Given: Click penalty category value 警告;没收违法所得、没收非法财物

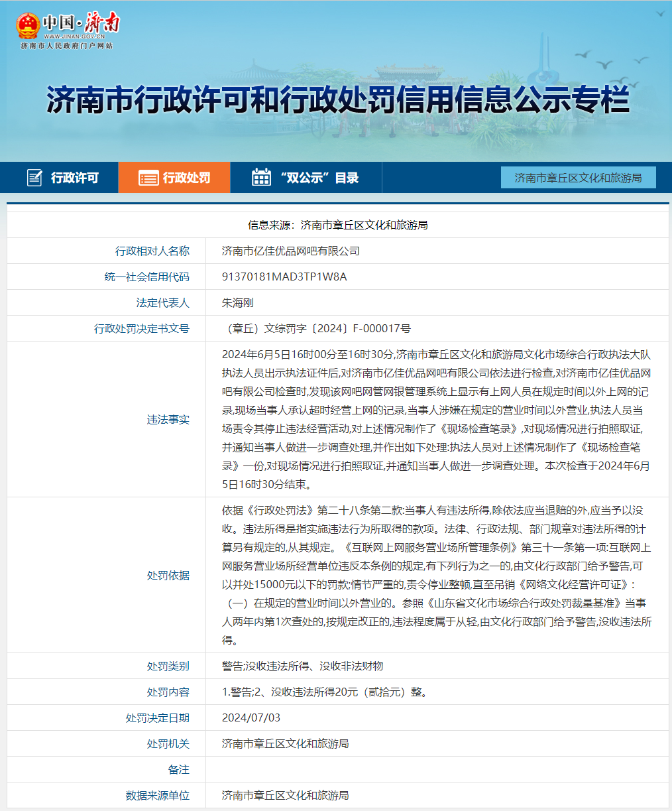Looking at the screenshot, I should click(303, 666).
